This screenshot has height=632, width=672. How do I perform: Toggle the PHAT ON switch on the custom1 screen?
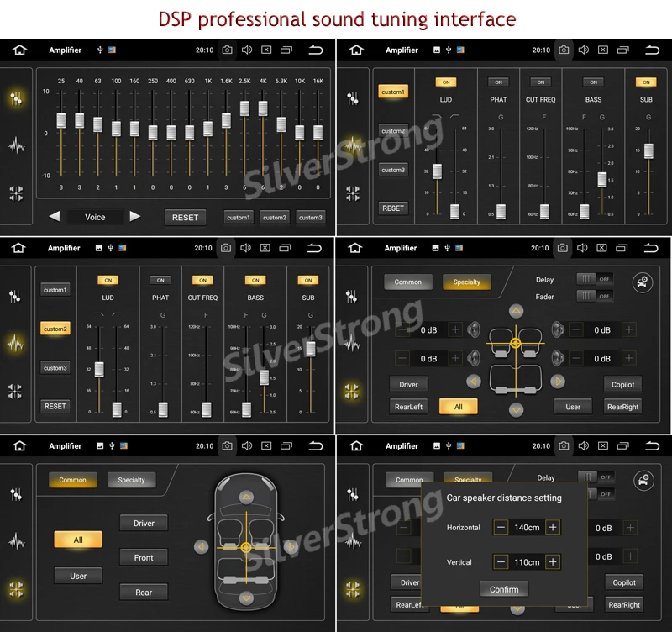click(498, 82)
